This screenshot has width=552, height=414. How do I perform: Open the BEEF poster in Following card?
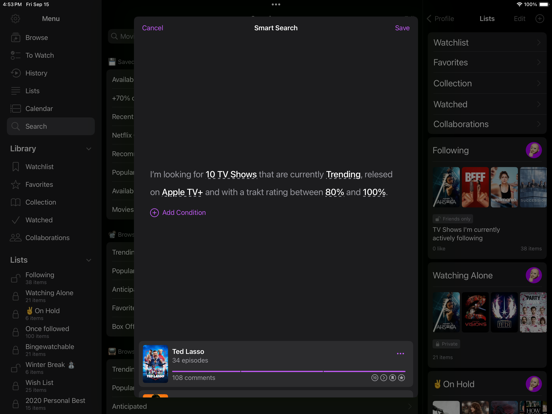(x=475, y=187)
